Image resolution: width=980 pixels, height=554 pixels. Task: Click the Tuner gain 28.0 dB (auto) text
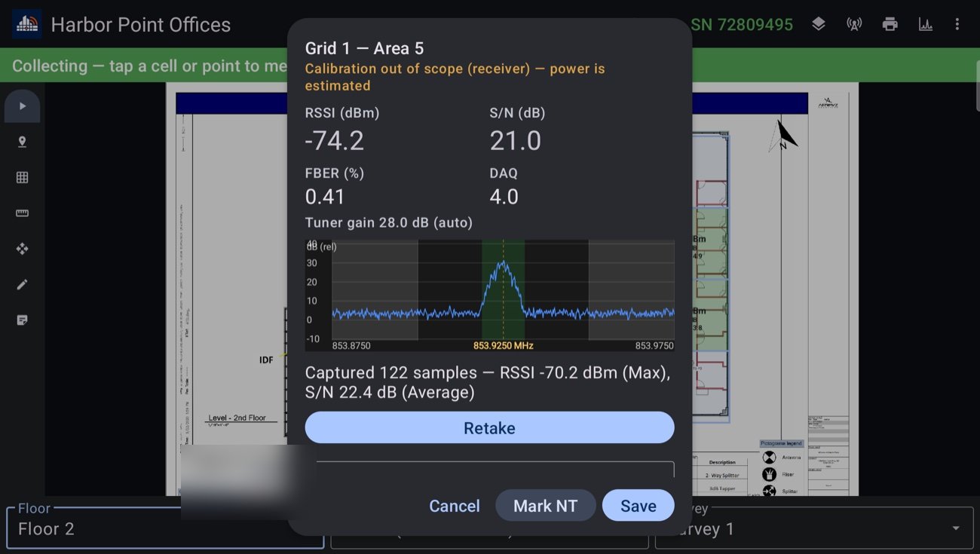(x=388, y=223)
